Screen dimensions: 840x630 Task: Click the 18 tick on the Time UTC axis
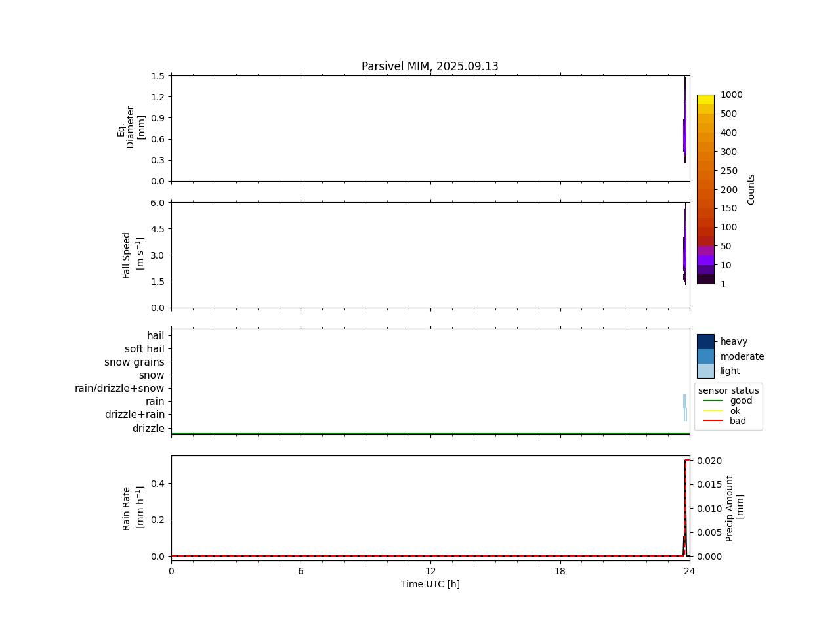click(560, 571)
